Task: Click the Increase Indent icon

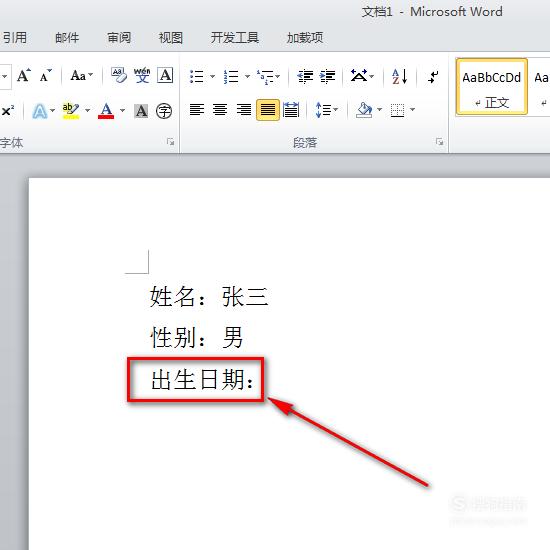Action: 328,76
